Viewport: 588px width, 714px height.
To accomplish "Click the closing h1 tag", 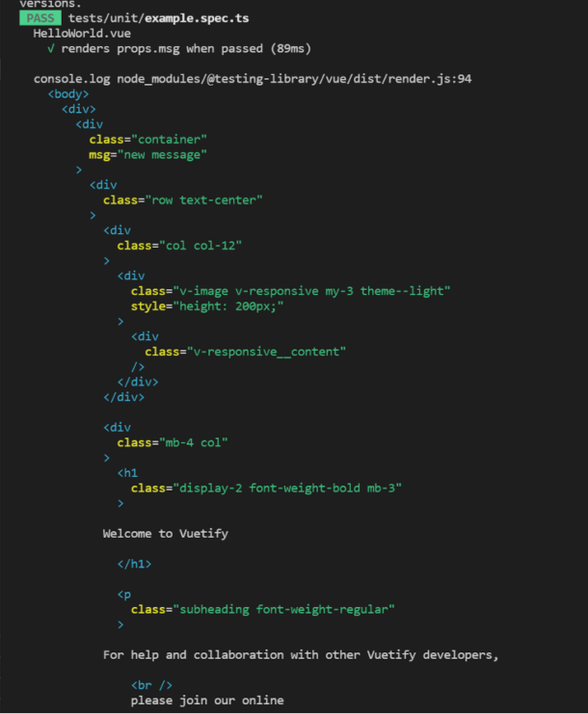I will click(x=134, y=565).
